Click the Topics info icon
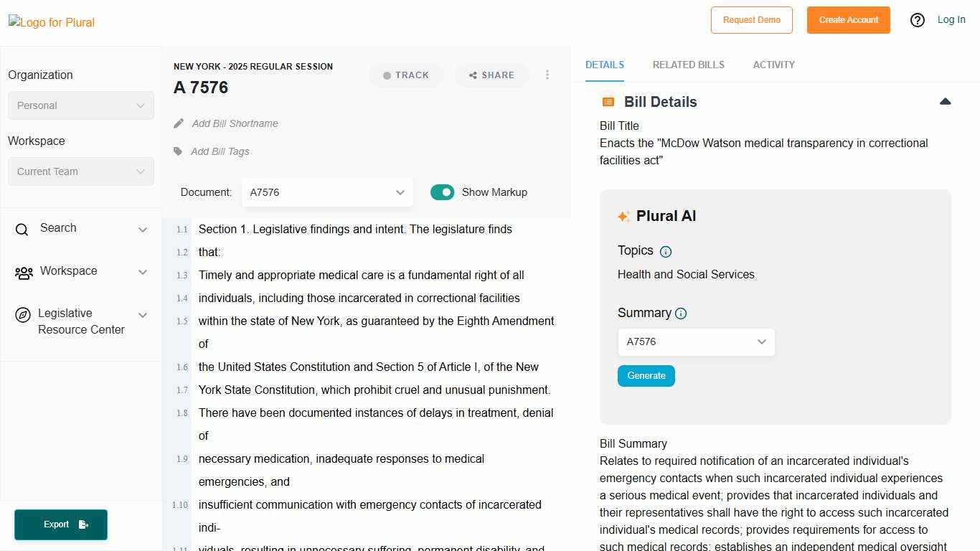The image size is (980, 551). coord(666,252)
